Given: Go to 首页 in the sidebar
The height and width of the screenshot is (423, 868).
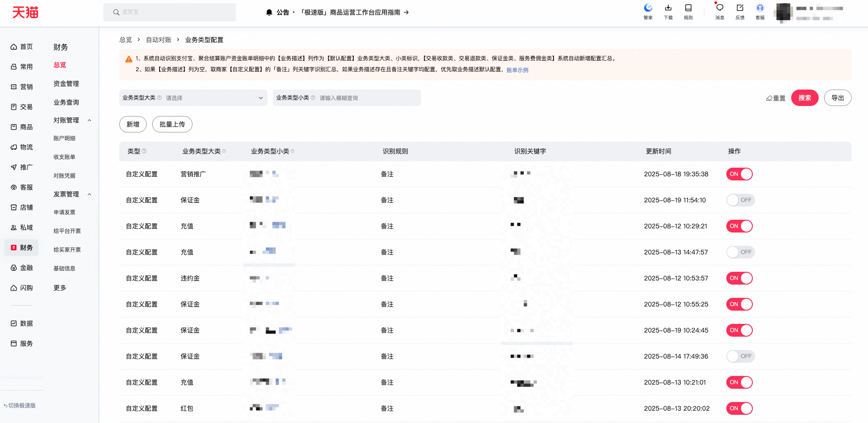Looking at the screenshot, I should coord(22,47).
